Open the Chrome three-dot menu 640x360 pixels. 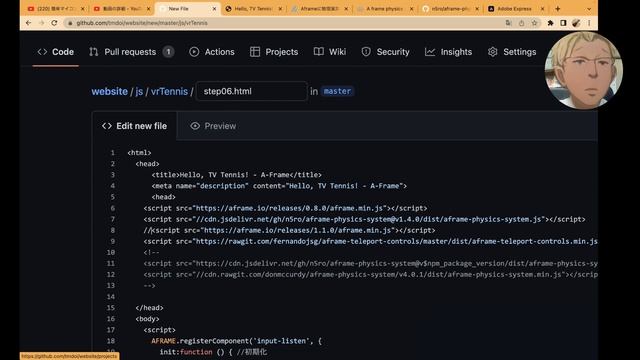click(x=589, y=23)
